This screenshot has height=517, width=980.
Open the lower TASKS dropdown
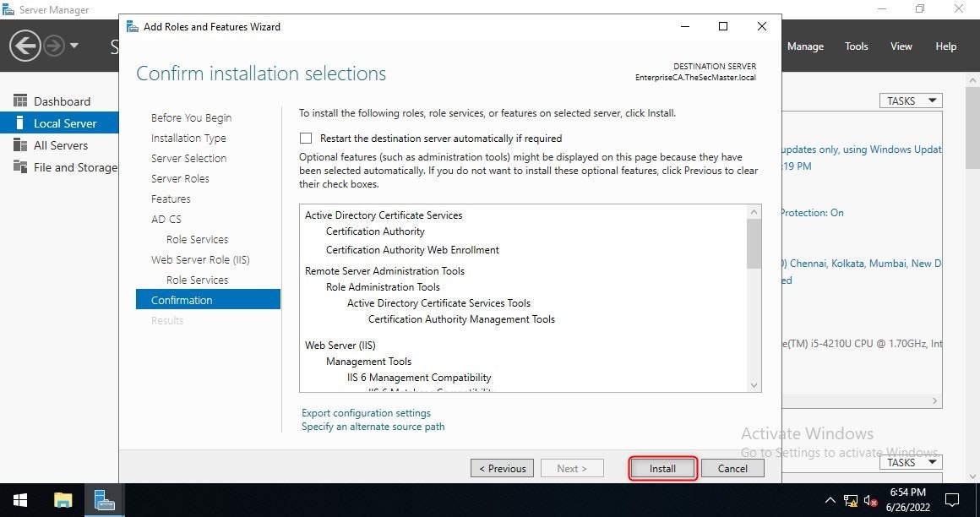click(x=911, y=462)
